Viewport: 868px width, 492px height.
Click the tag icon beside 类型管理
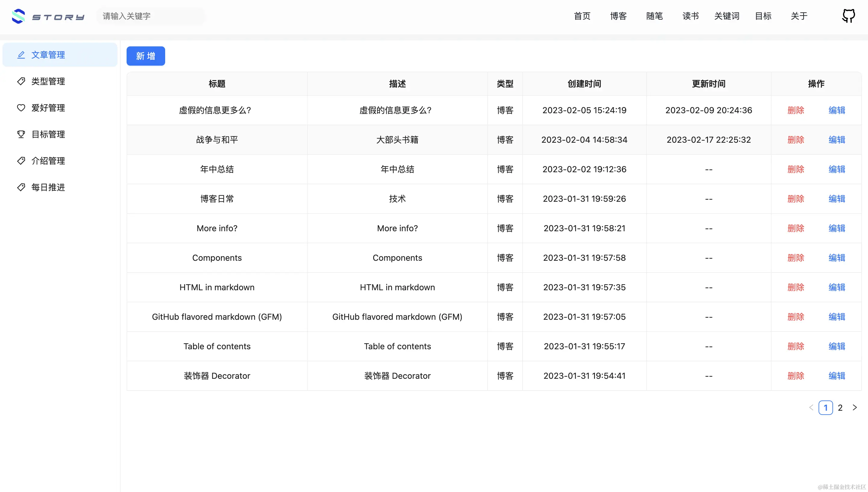[x=21, y=81]
